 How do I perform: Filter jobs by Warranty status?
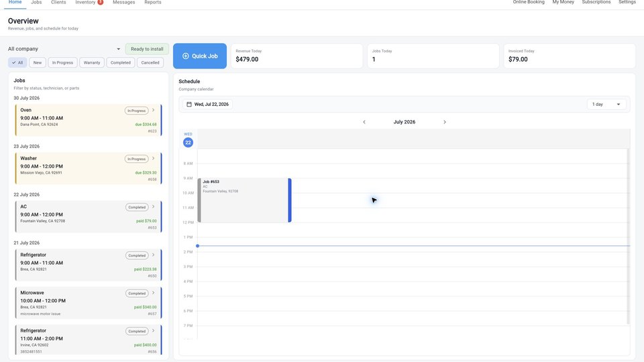(92, 63)
